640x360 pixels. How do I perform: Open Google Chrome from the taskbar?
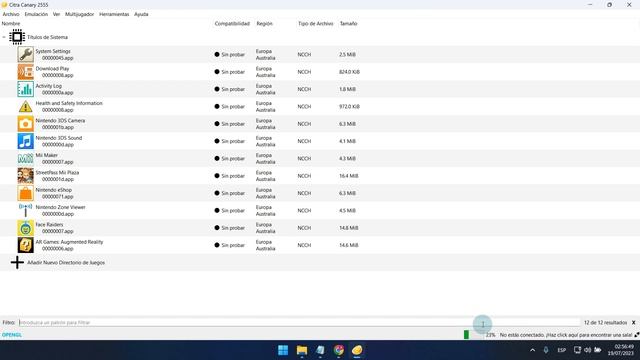(338, 350)
